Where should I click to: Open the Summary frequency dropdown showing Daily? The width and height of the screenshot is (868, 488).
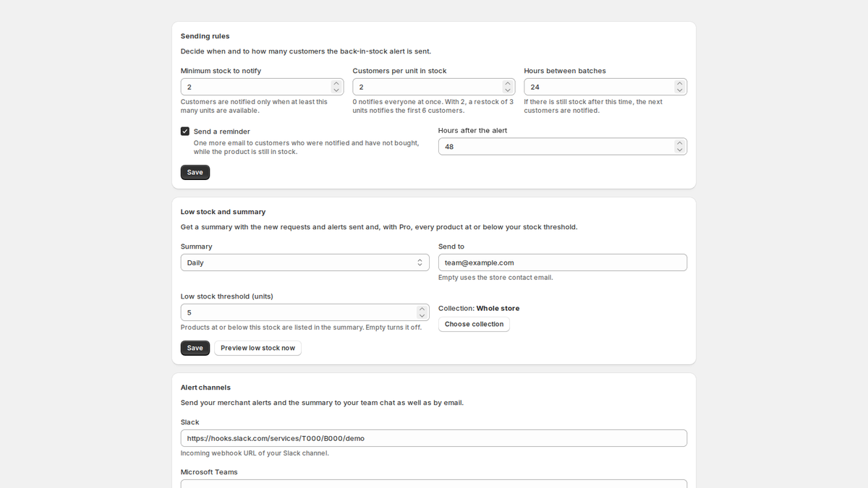[x=305, y=262]
